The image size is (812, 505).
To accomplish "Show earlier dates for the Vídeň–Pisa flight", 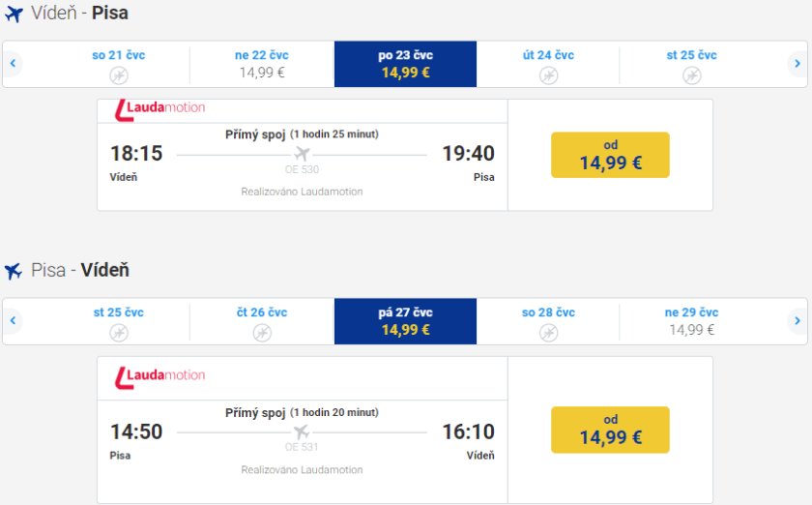I will [x=14, y=64].
